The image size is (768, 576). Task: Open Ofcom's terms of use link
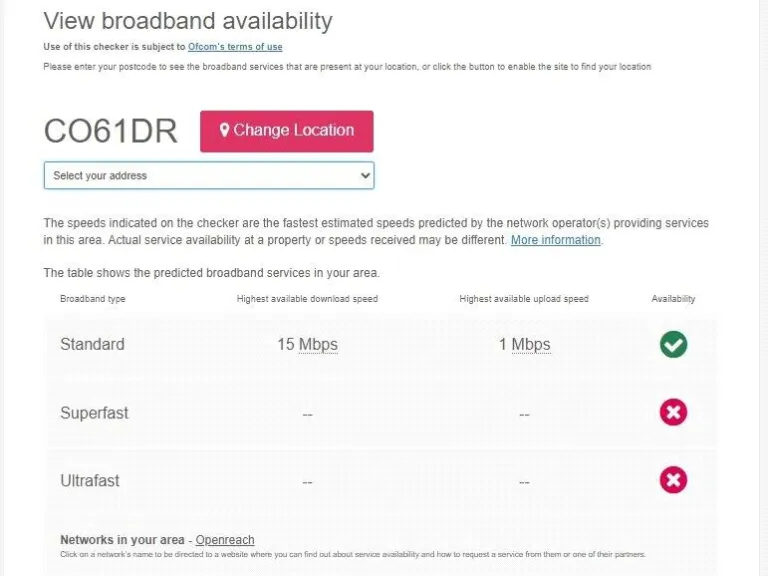pyautogui.click(x=235, y=47)
